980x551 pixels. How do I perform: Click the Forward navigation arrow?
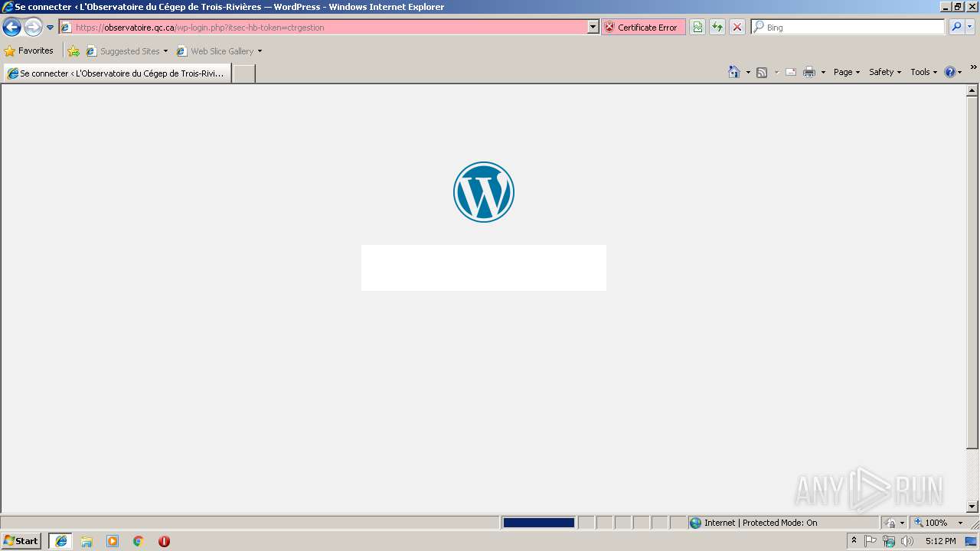pyautogui.click(x=33, y=28)
